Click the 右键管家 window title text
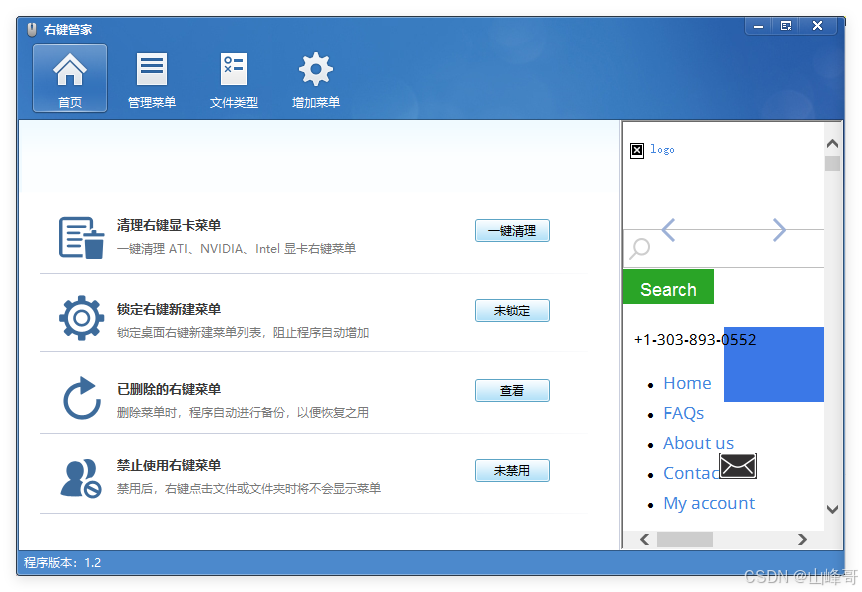The image size is (862, 592). click(x=68, y=30)
